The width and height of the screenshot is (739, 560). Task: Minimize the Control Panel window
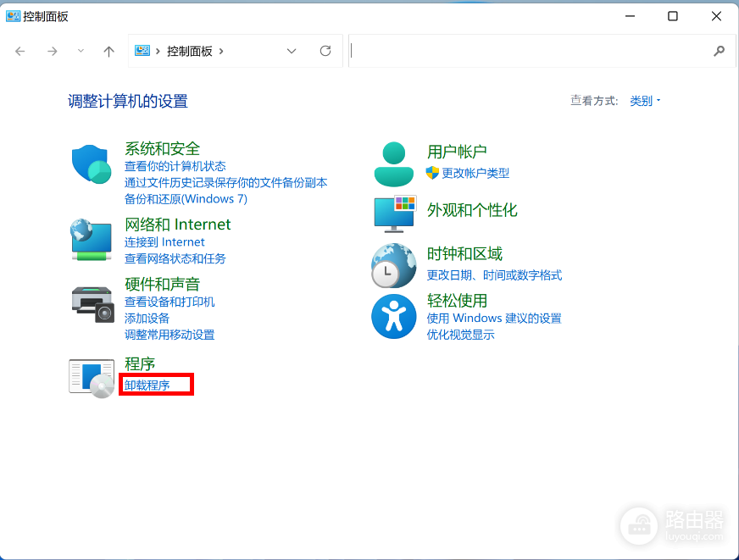coord(630,16)
